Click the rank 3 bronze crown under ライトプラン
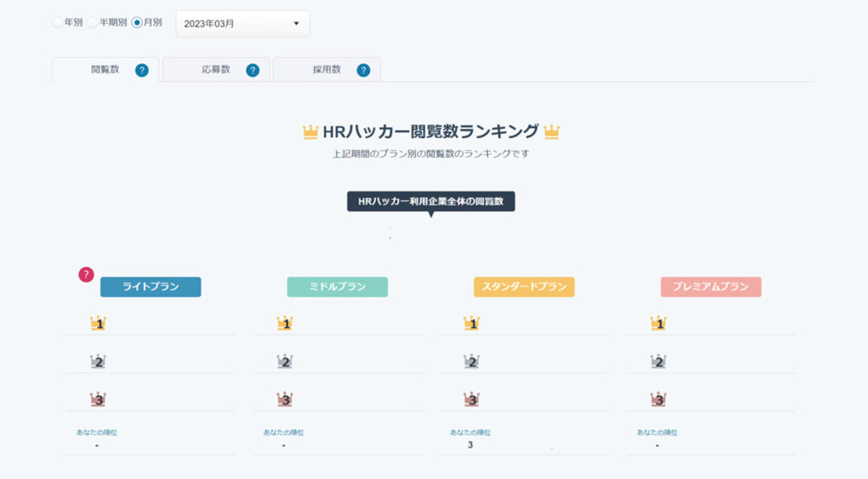Screen dimensions: 868x479 click(98, 399)
